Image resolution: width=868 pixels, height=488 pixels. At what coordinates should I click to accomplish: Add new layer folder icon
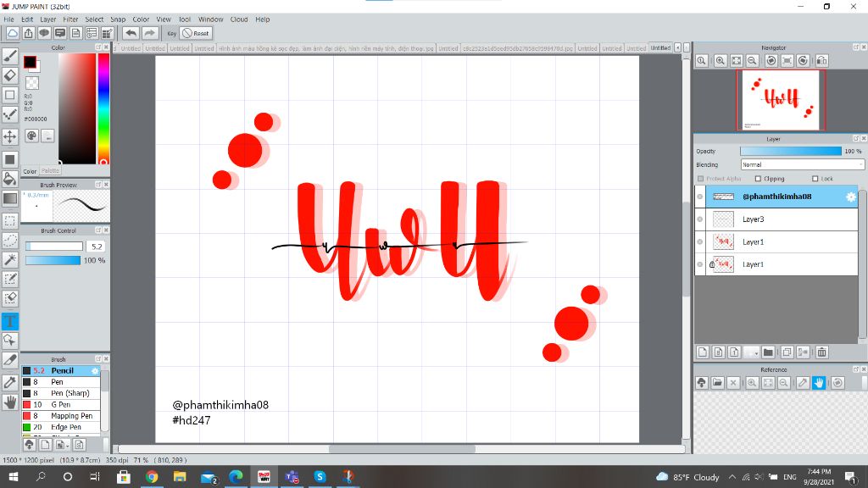coord(768,352)
